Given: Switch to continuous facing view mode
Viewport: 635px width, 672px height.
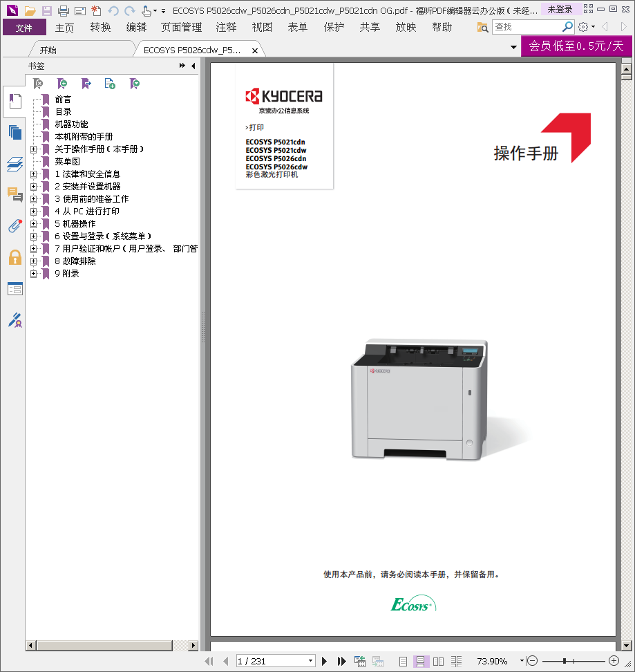Looking at the screenshot, I should tap(456, 662).
